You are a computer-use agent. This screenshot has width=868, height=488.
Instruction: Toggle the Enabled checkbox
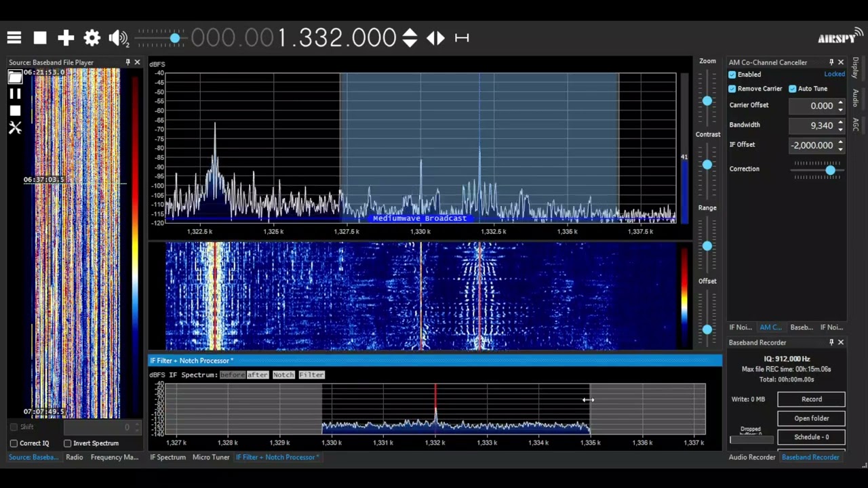pyautogui.click(x=732, y=75)
